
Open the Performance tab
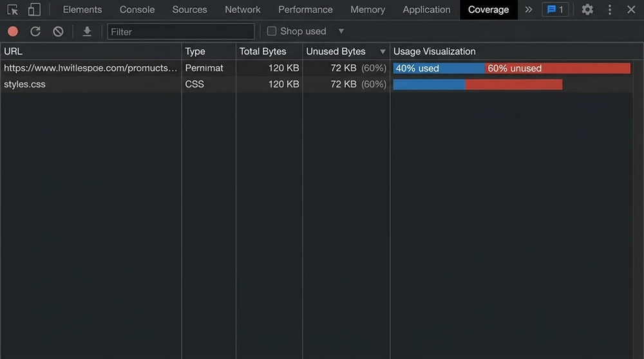point(305,10)
